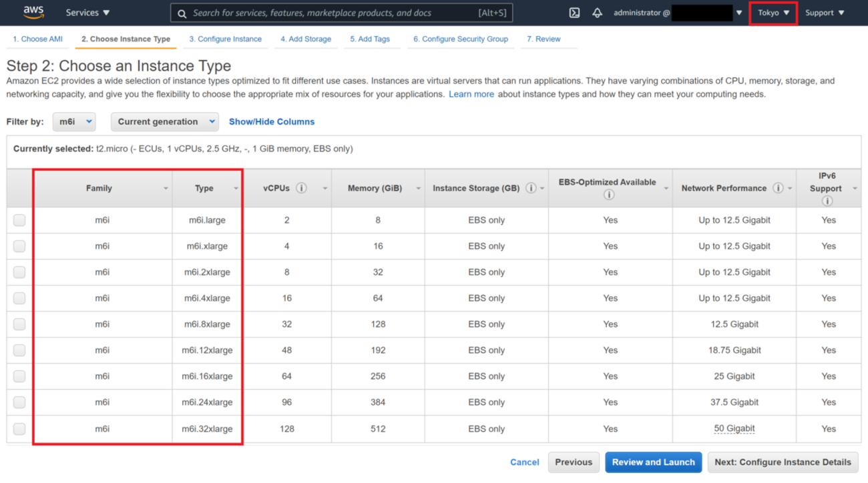Click the IPv6 Support info icon
This screenshot has height=483, width=868.
point(827,201)
